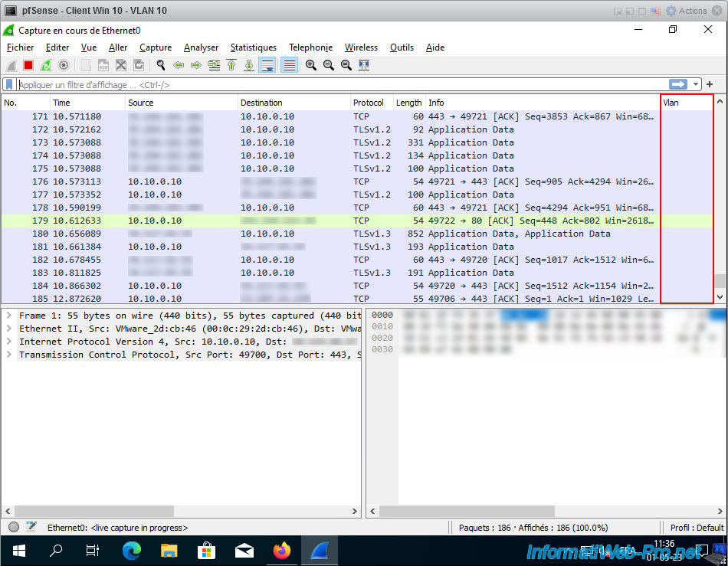
Task: Open capture options gear icon
Action: pos(64,65)
